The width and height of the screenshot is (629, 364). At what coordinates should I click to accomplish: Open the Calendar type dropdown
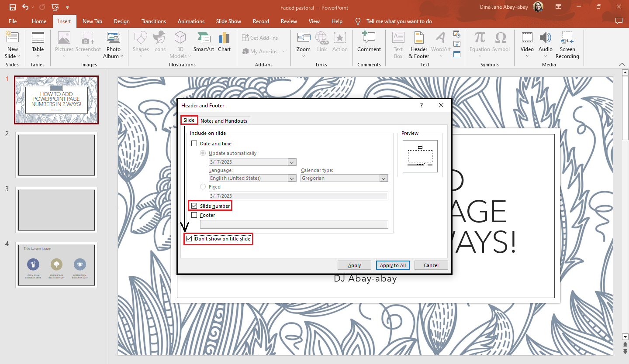click(383, 178)
